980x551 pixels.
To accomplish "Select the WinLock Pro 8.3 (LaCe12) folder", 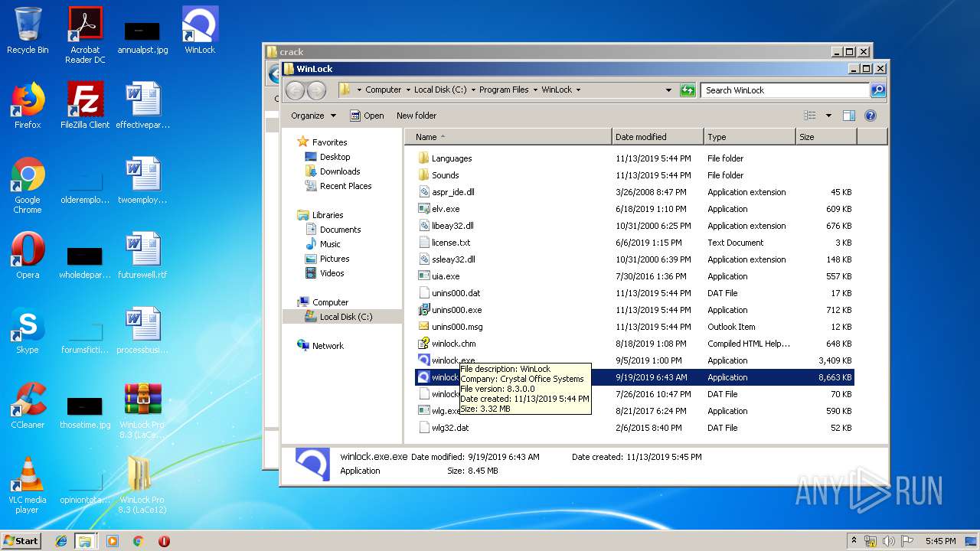I will coord(142,485).
